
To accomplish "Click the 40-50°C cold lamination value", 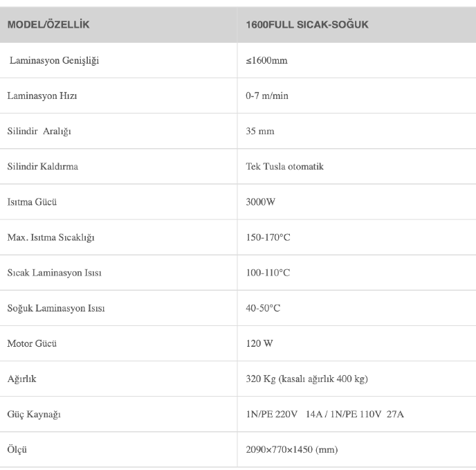I will click(x=263, y=308).
